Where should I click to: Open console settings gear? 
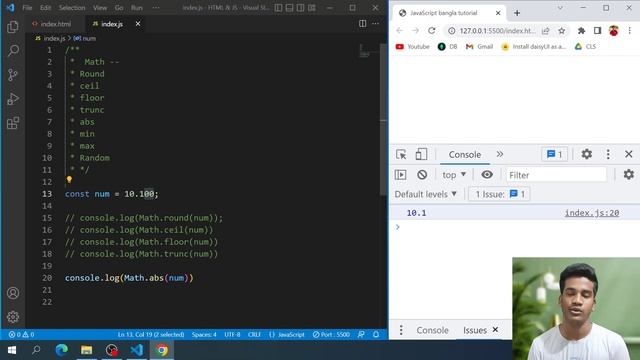pyautogui.click(x=629, y=174)
